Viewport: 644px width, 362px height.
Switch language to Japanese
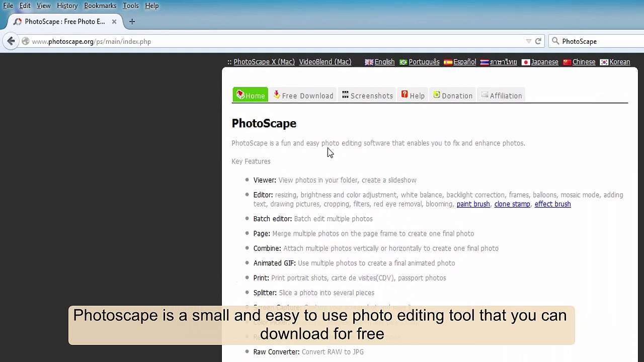pos(544,62)
